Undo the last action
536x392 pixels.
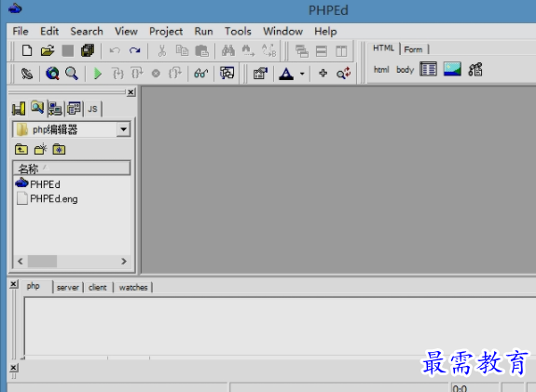115,51
